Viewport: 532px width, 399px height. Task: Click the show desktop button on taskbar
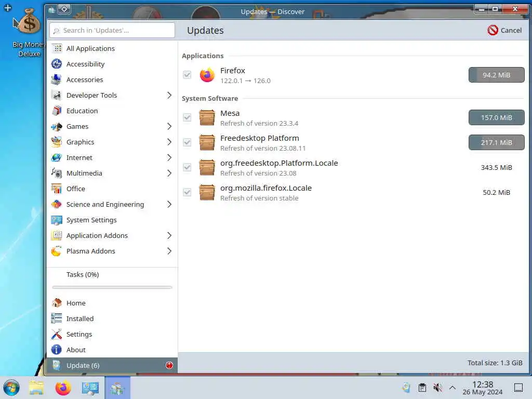pos(518,388)
